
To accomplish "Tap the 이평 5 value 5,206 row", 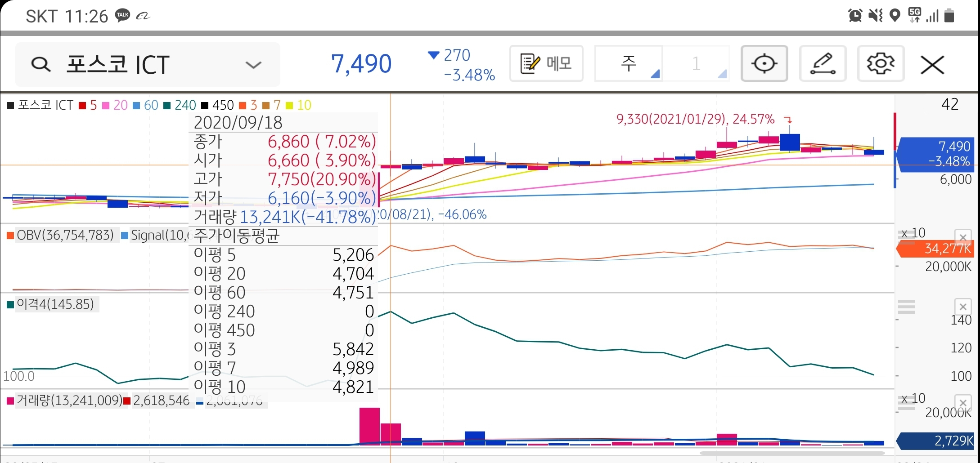I will point(283,255).
